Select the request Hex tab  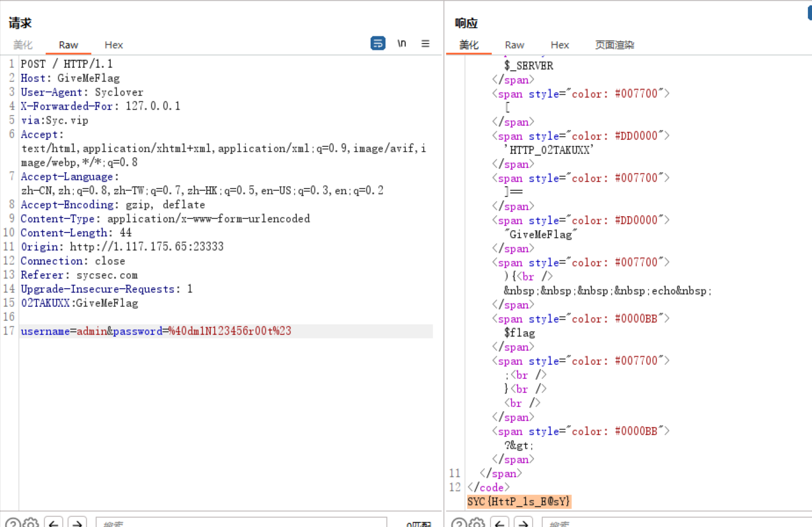[114, 45]
